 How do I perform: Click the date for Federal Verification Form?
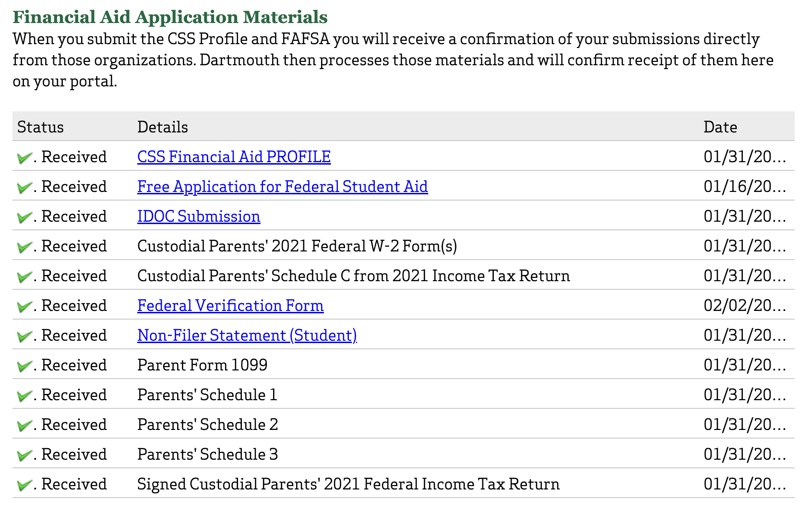coord(744,306)
